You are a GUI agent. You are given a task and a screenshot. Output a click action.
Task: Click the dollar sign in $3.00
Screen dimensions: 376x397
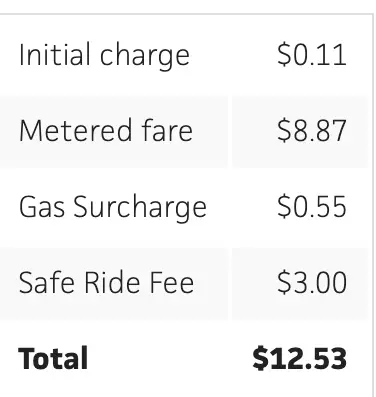point(284,282)
